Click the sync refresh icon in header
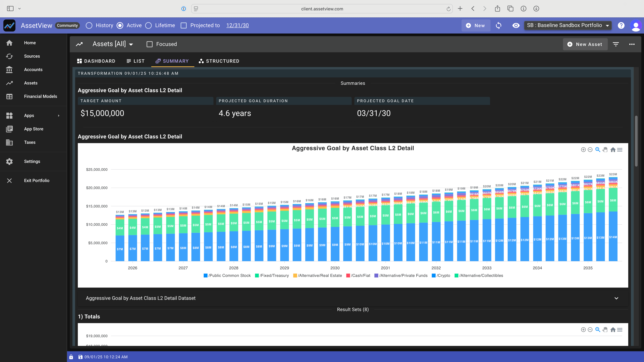Image resolution: width=644 pixels, height=362 pixels. (x=498, y=25)
